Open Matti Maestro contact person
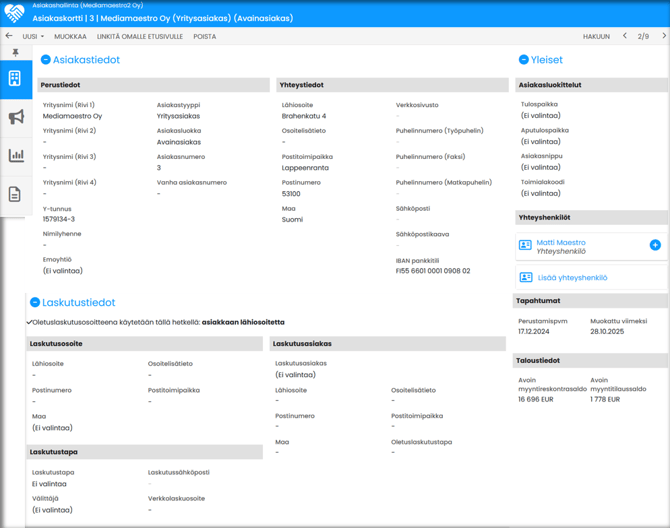Image resolution: width=670 pixels, height=528 pixels. tap(561, 243)
